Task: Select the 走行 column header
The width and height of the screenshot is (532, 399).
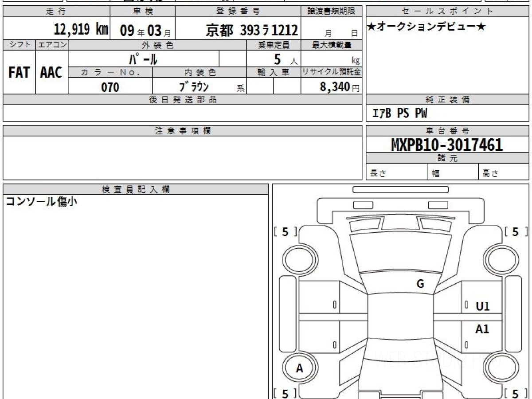Action: point(56,12)
